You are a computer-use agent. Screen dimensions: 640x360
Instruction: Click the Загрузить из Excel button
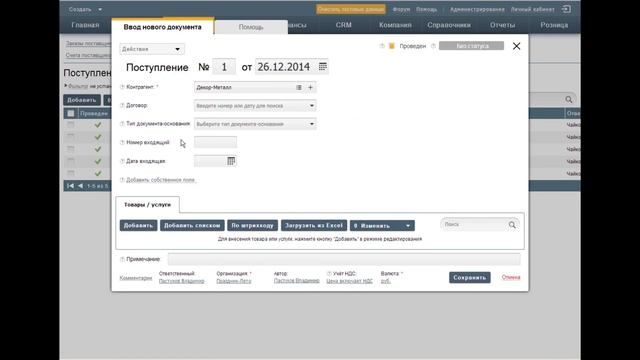[314, 225]
